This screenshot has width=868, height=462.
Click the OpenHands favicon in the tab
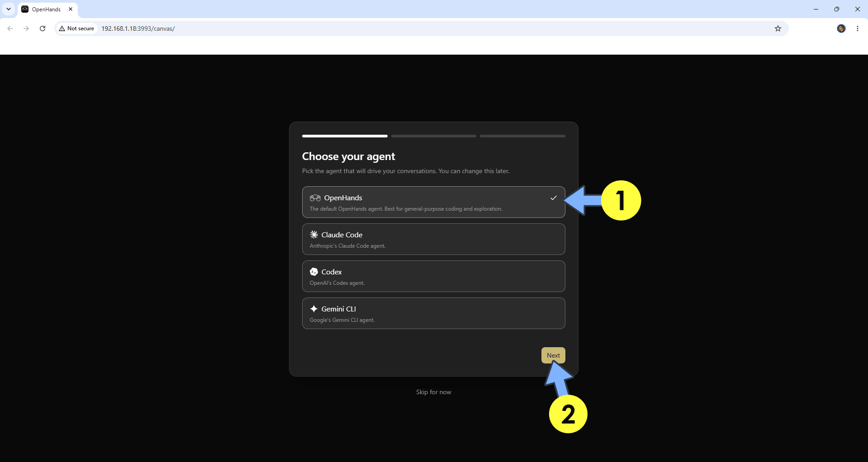25,9
